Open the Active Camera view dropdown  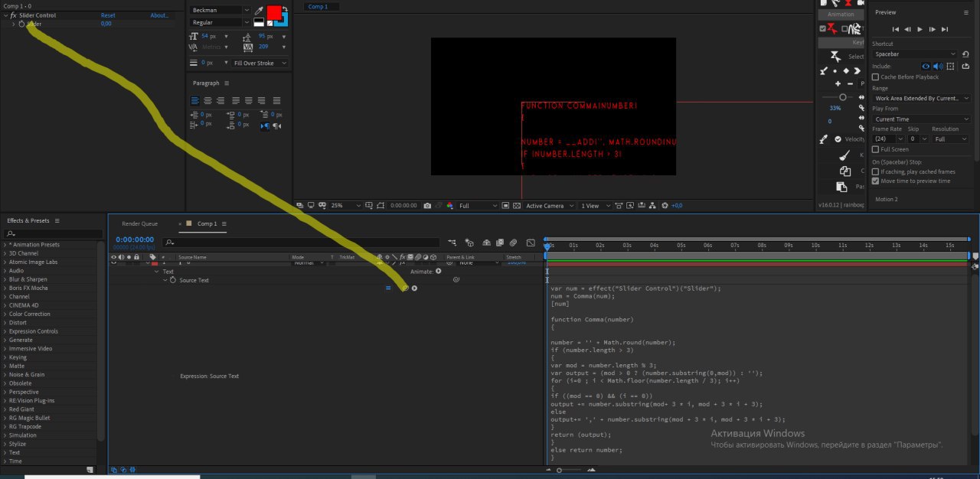click(x=550, y=206)
